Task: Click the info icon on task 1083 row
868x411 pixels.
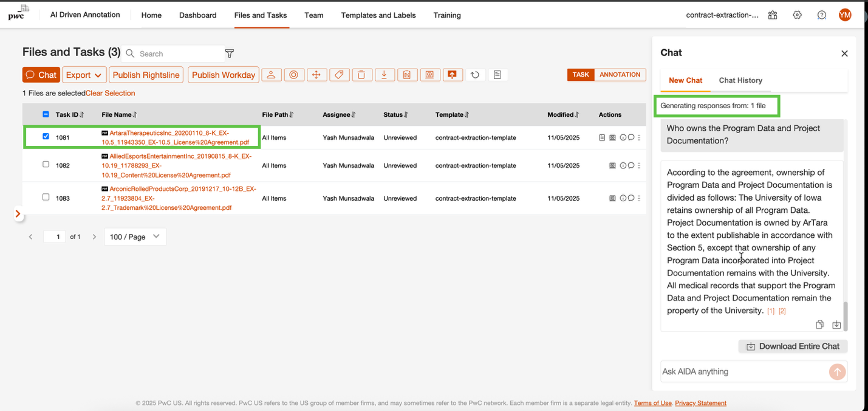Action: click(x=623, y=198)
